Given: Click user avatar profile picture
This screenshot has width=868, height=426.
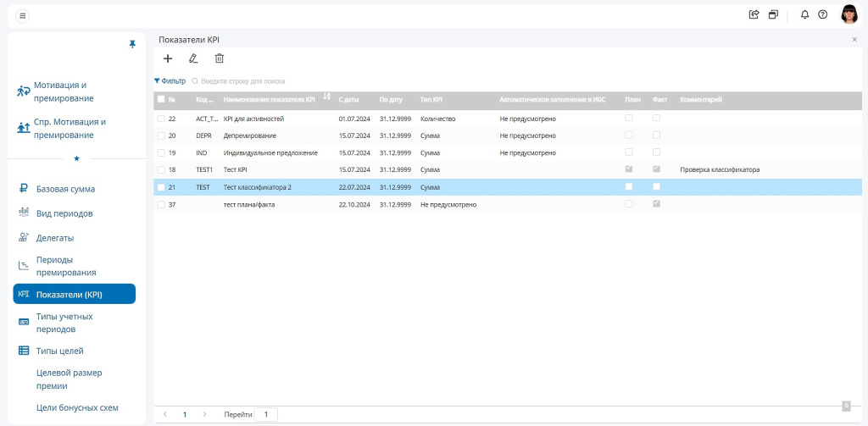Looking at the screenshot, I should (x=849, y=14).
